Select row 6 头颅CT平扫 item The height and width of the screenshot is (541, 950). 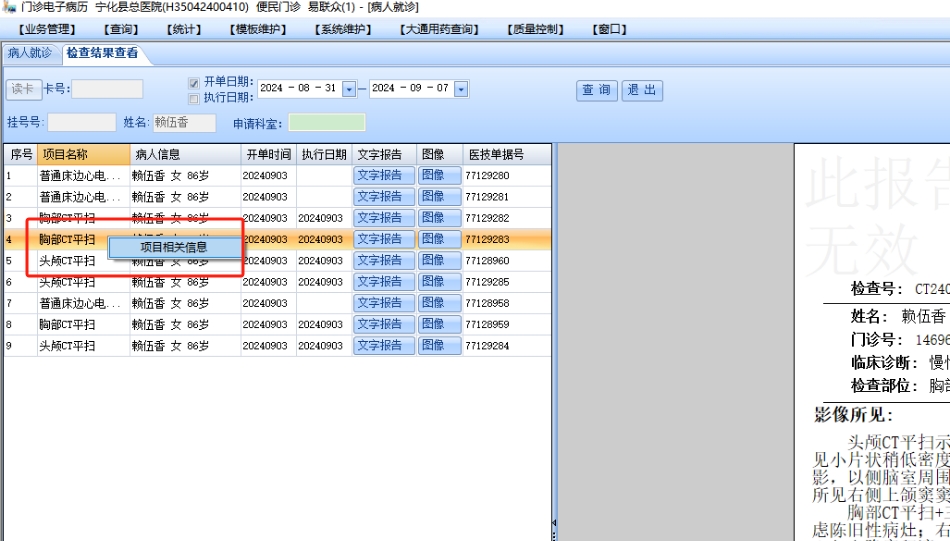67,282
